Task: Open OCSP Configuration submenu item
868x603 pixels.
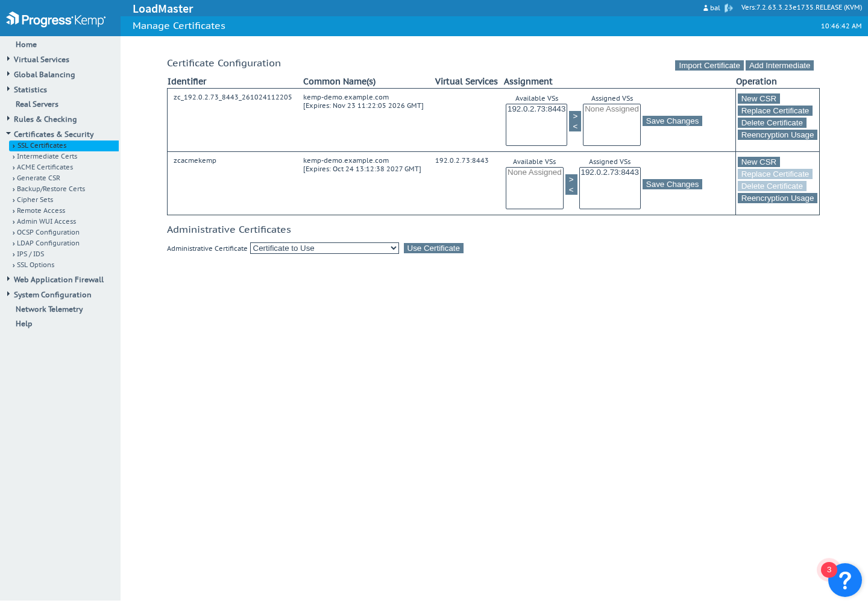Action: tap(48, 233)
